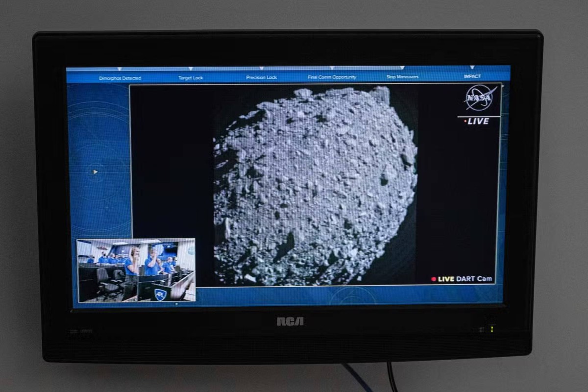Select the Stop Maneuvers milestone
Viewport: 588px width, 392px height.
tap(402, 77)
